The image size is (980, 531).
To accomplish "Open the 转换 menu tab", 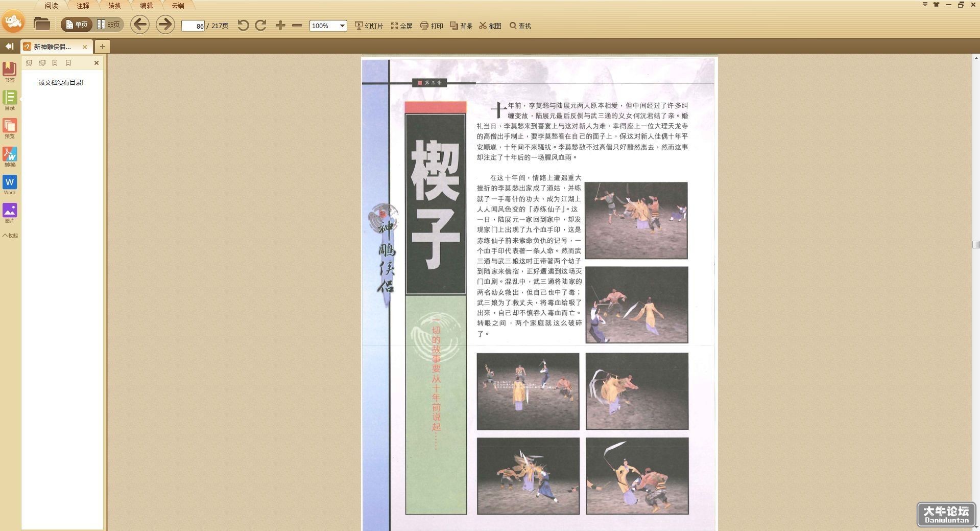I will 114,6.
